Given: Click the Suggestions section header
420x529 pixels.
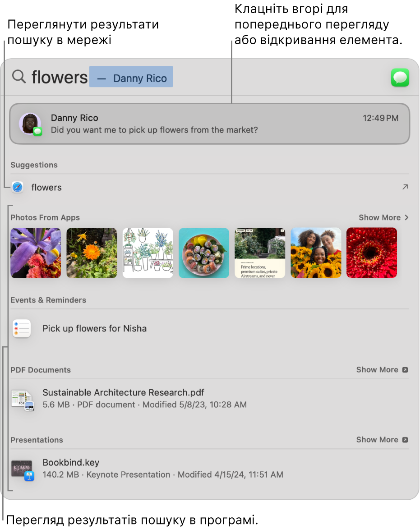Looking at the screenshot, I should [34, 165].
